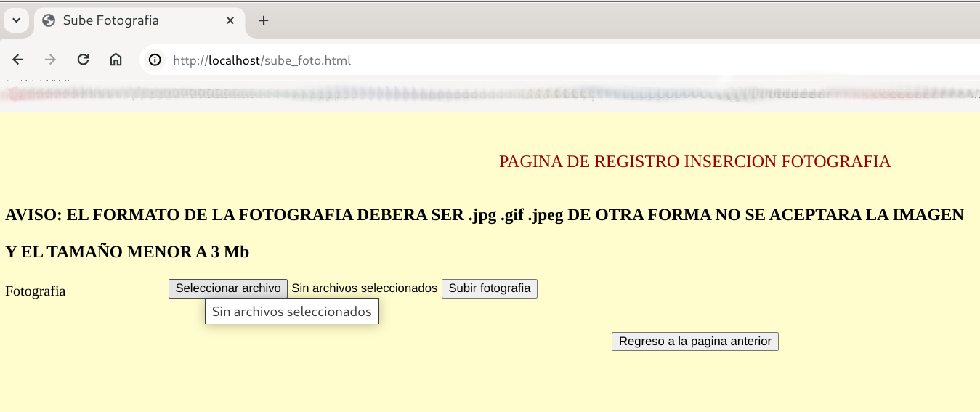View site information icon beside URL
This screenshot has width=980, height=412.
click(155, 60)
